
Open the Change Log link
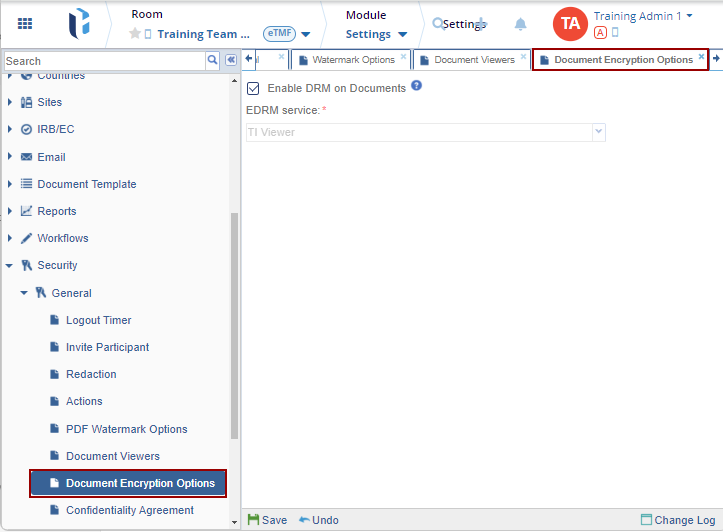pyautogui.click(x=678, y=520)
